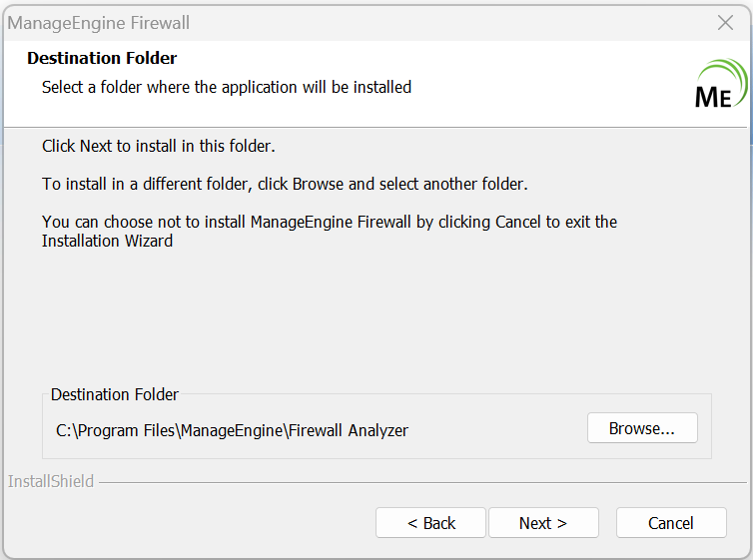753x560 pixels.
Task: Click the "Installation Wizard" text line
Action: (x=107, y=241)
